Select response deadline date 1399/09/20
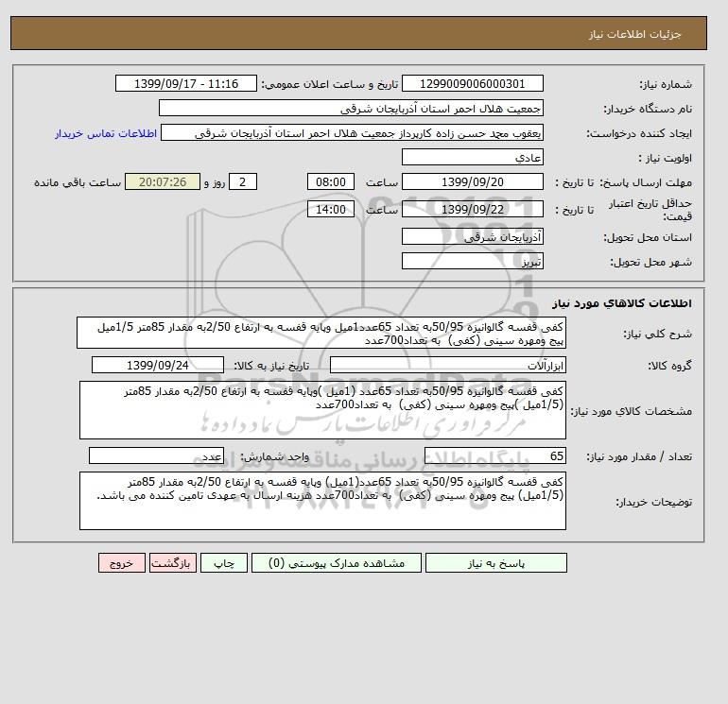This screenshot has height=704, width=728. (x=472, y=182)
